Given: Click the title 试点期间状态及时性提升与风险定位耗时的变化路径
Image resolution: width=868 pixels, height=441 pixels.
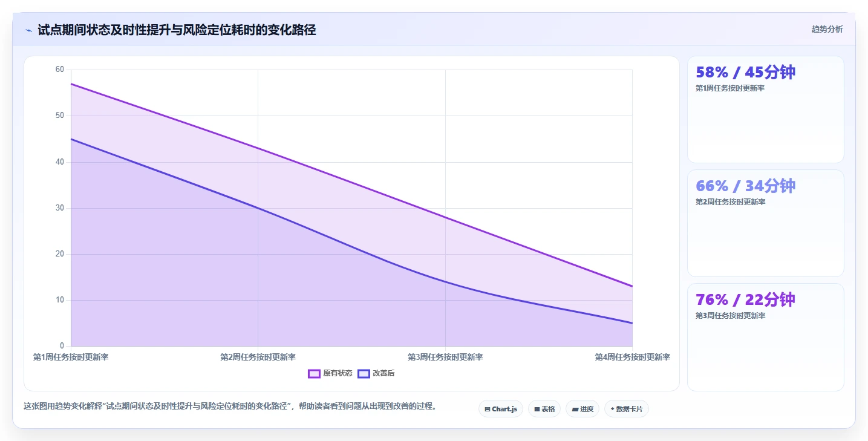Looking at the screenshot, I should pyautogui.click(x=177, y=30).
